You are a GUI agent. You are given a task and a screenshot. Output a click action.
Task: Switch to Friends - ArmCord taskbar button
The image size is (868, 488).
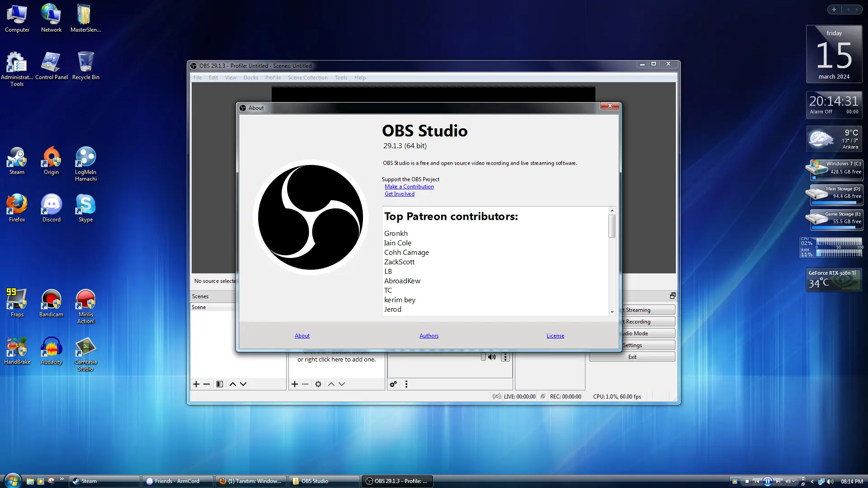pos(177,481)
